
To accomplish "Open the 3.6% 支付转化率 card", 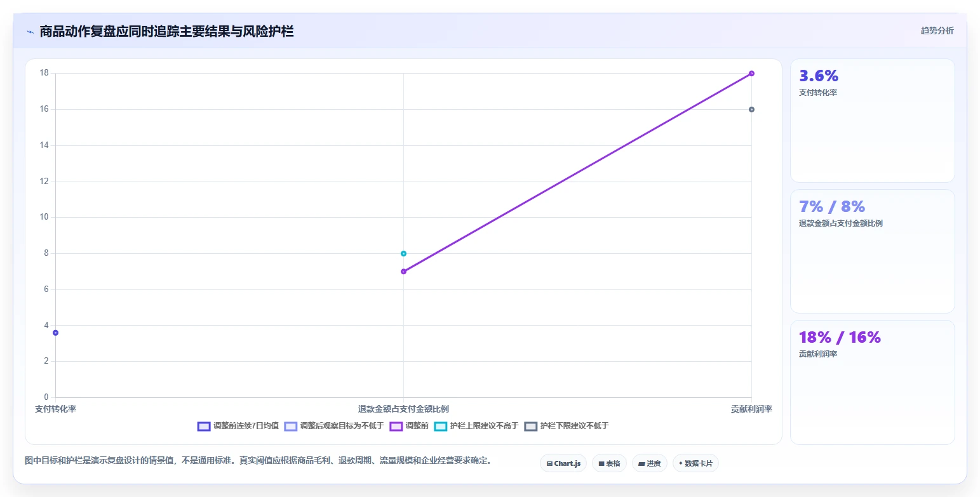I will (872, 121).
